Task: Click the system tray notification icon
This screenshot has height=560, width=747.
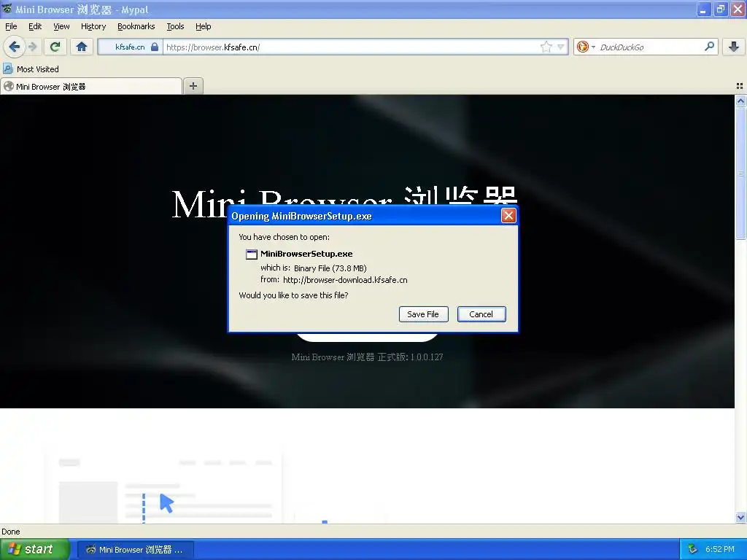Action: coord(692,550)
